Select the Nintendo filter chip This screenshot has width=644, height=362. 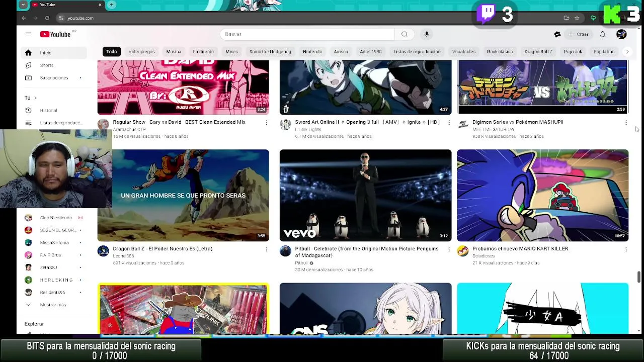pyautogui.click(x=312, y=51)
